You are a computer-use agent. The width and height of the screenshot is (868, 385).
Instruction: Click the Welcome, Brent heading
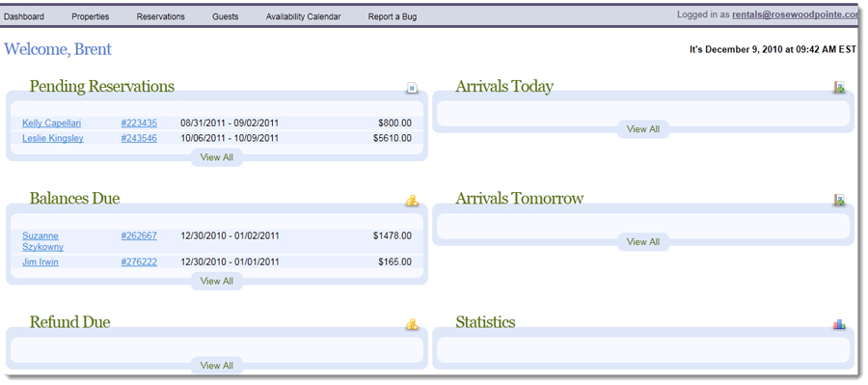click(x=58, y=49)
